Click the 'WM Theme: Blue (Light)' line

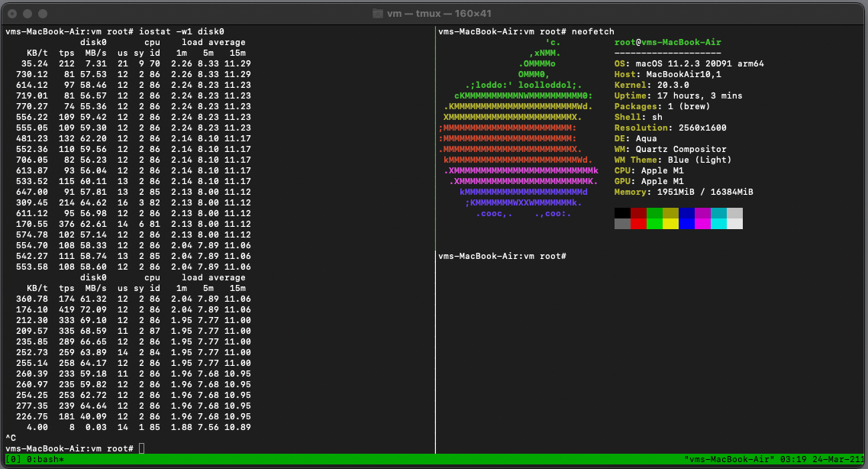673,160
